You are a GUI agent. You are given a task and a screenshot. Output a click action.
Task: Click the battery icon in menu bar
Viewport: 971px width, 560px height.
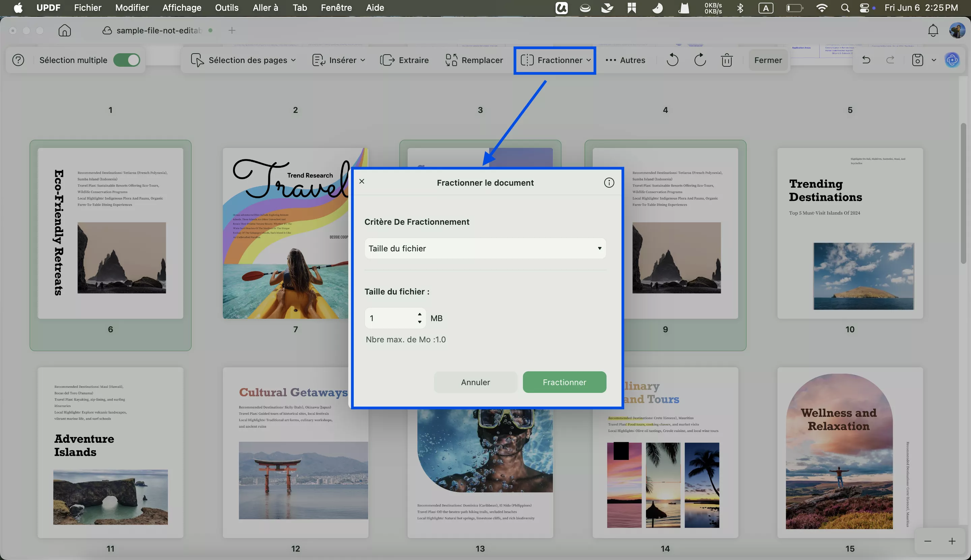[x=794, y=8]
